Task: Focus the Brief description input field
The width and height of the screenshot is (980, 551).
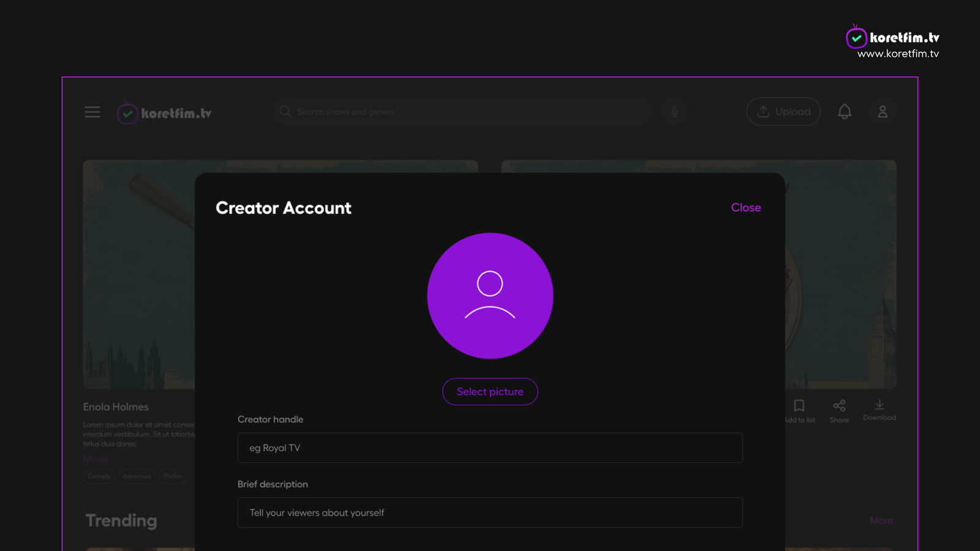Action: point(490,513)
